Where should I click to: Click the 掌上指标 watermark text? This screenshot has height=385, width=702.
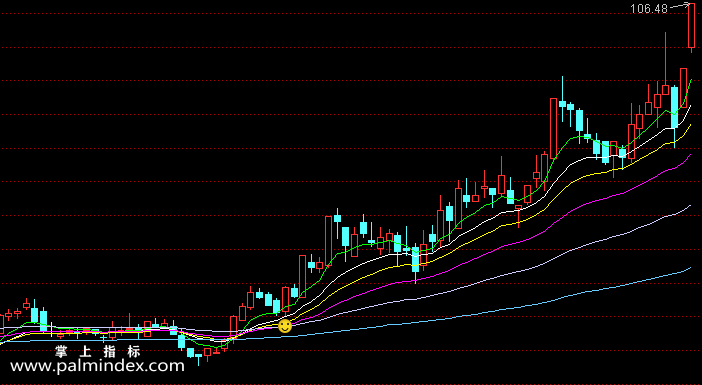tap(97, 351)
